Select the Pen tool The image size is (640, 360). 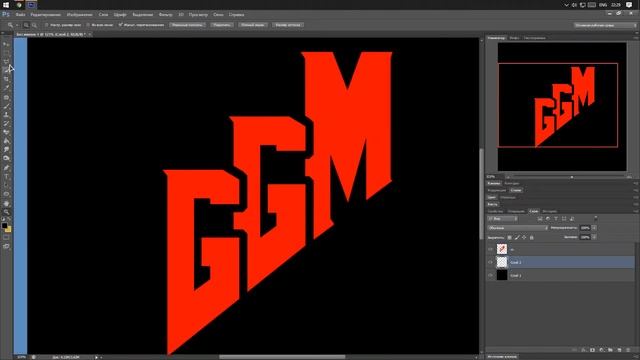click(6, 168)
